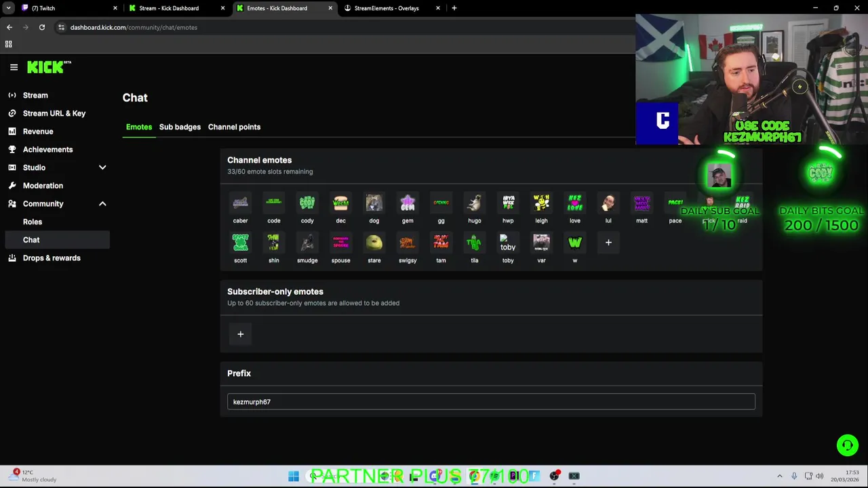Select the pace emote
Screen dimensions: 868x488
[x=675, y=203]
